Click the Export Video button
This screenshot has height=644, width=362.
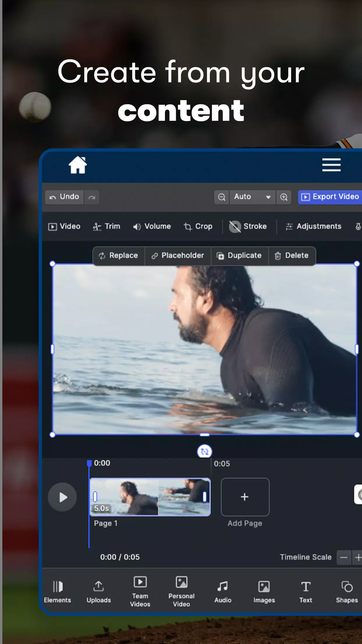pyautogui.click(x=330, y=197)
